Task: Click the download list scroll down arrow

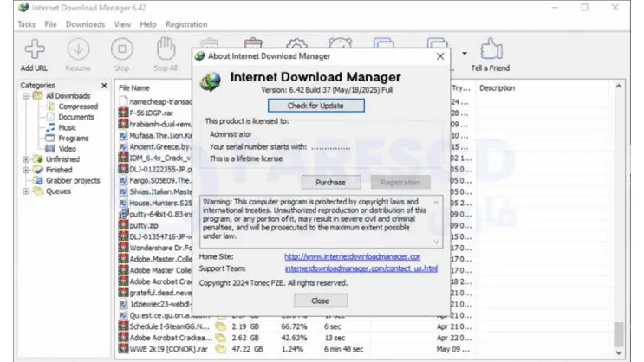Action: [619, 353]
